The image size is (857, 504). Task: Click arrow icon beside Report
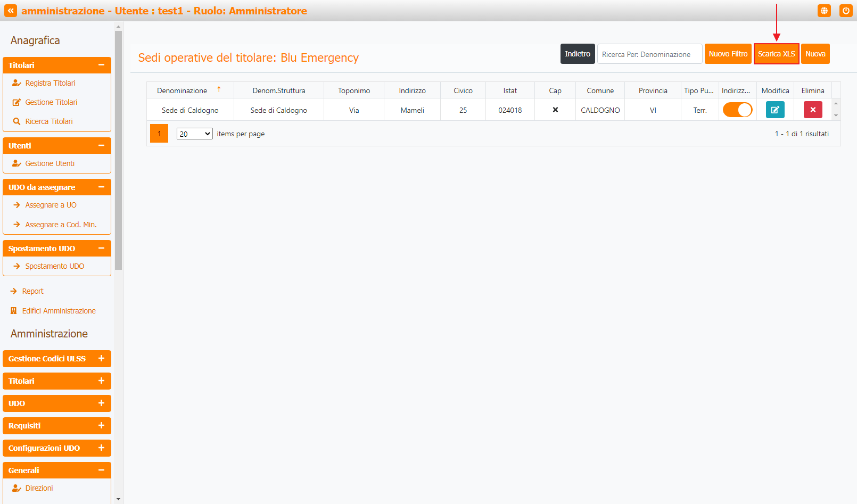click(14, 291)
